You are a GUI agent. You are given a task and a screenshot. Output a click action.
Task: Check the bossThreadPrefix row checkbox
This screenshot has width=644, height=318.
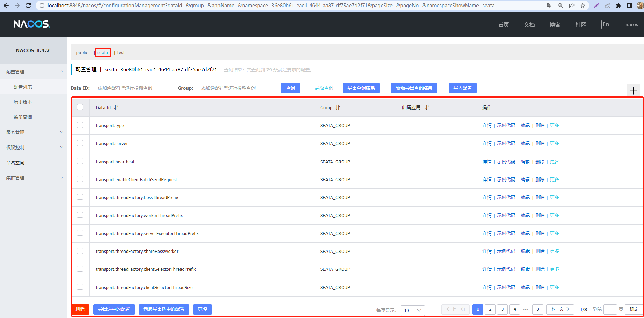click(x=80, y=197)
